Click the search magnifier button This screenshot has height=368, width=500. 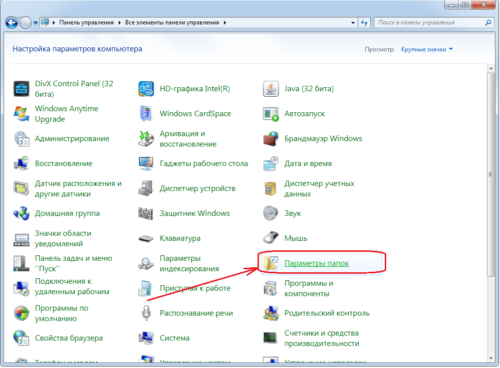point(488,23)
